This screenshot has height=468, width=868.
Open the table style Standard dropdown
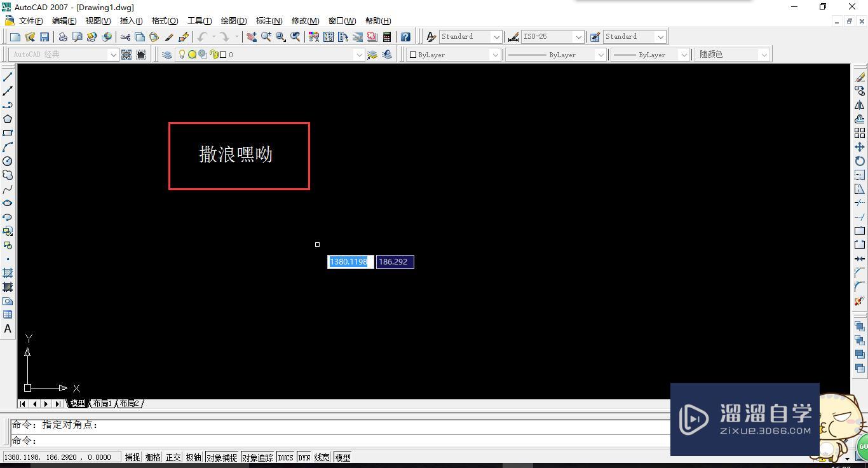coord(660,37)
